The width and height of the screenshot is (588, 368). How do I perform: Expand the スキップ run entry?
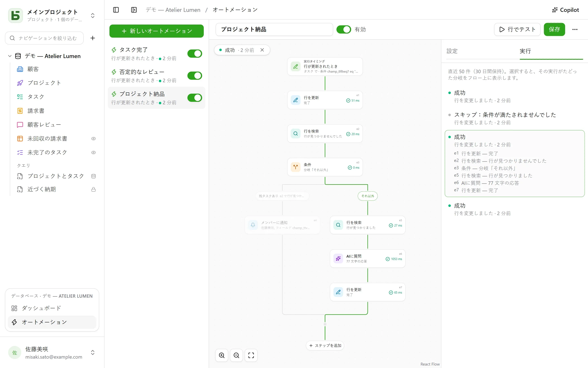point(514,119)
